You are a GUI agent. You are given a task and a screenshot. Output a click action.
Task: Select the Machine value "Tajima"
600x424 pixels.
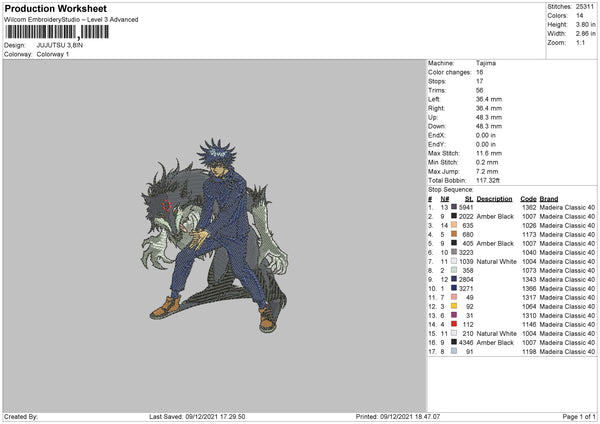tap(486, 63)
